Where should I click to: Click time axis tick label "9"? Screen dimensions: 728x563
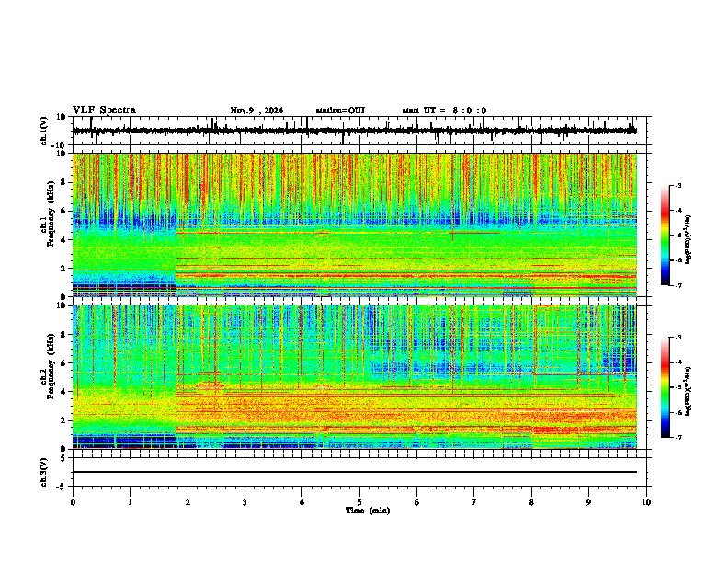coord(588,502)
